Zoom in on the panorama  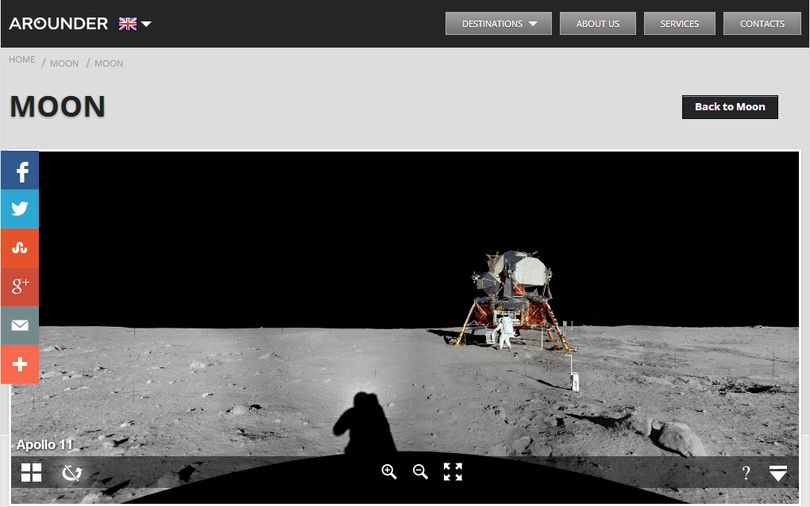[x=389, y=472]
